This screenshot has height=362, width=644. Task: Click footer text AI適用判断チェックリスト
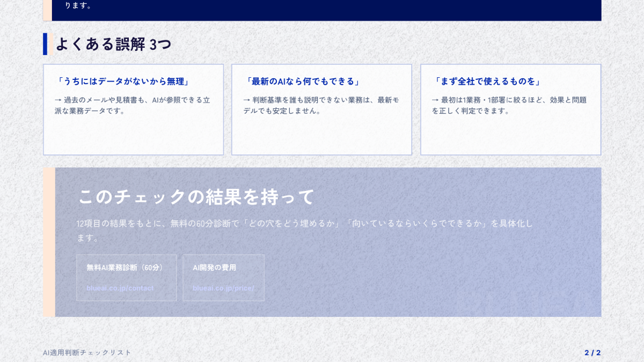coord(87,352)
